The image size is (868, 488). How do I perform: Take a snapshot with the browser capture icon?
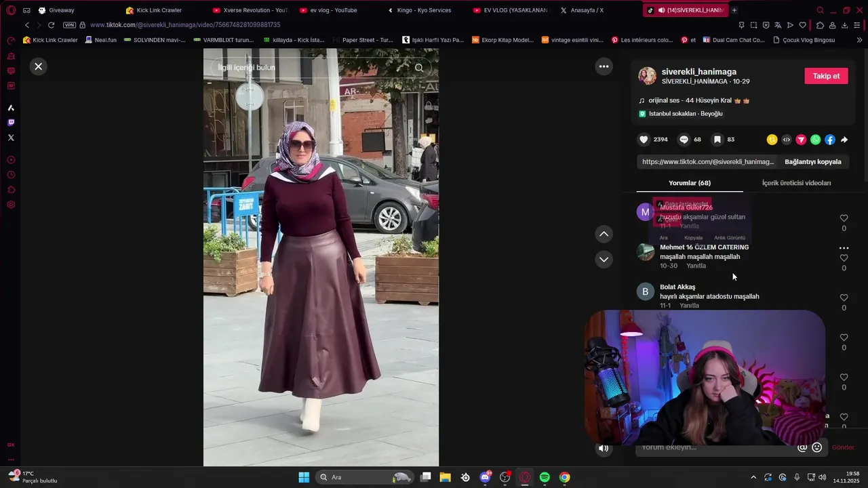753,25
